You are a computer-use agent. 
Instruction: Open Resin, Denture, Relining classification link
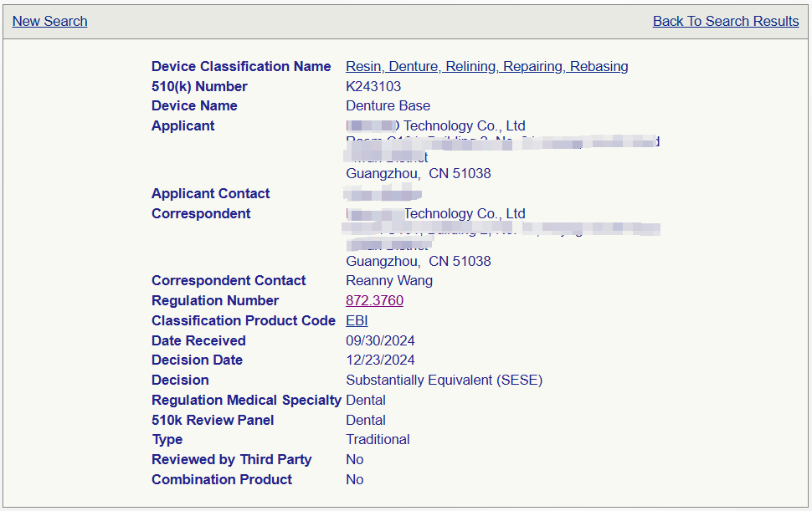486,67
